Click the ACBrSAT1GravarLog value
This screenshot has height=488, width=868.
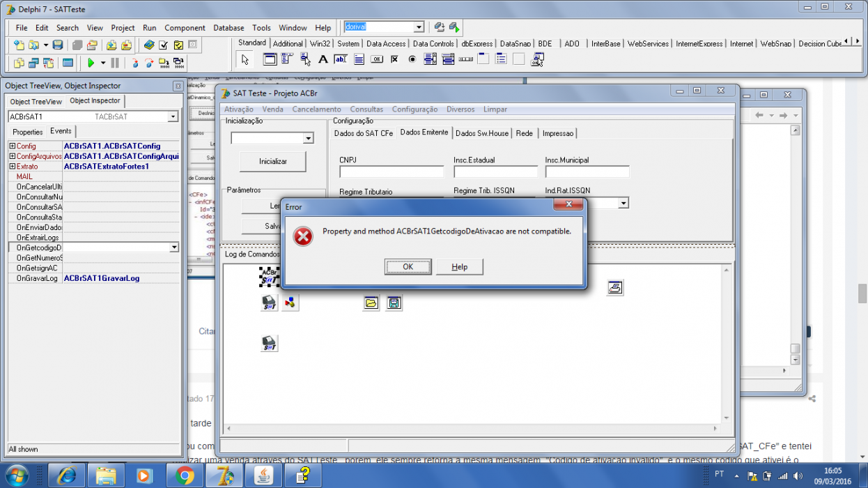[102, 278]
